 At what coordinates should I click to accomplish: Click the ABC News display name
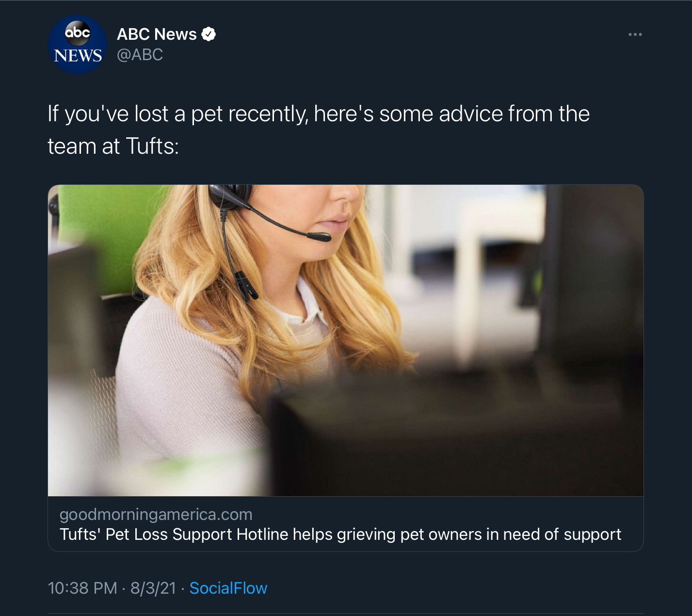157,34
